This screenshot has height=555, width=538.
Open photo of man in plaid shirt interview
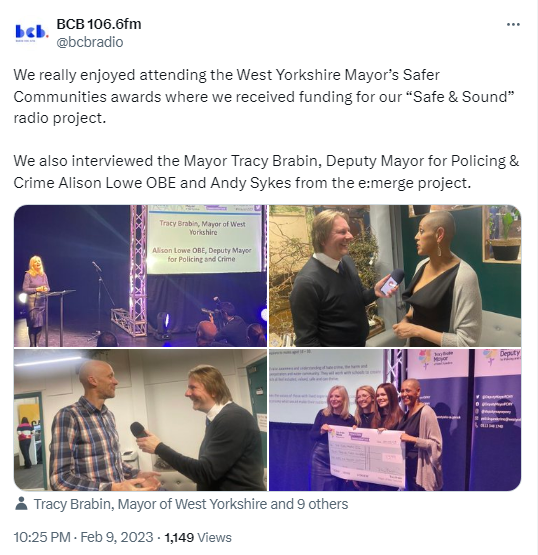(140, 420)
